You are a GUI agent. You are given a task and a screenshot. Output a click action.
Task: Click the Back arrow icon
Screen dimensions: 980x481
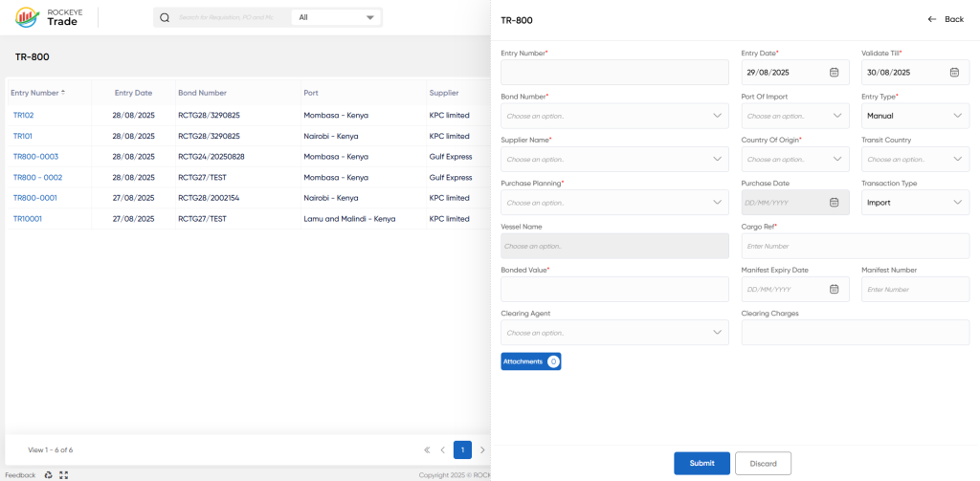pos(932,19)
